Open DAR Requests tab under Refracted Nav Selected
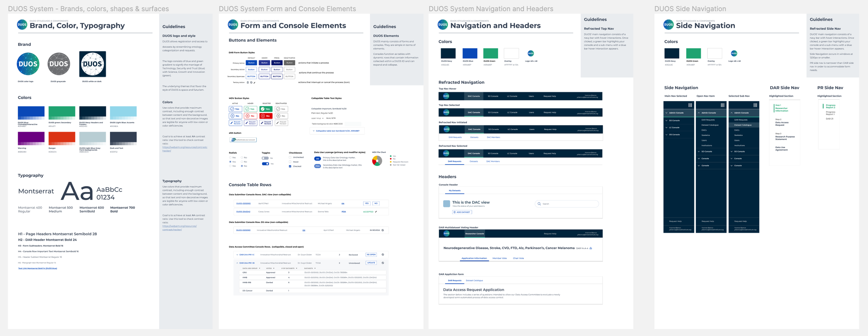The height and width of the screenshot is (336, 868). [454, 161]
